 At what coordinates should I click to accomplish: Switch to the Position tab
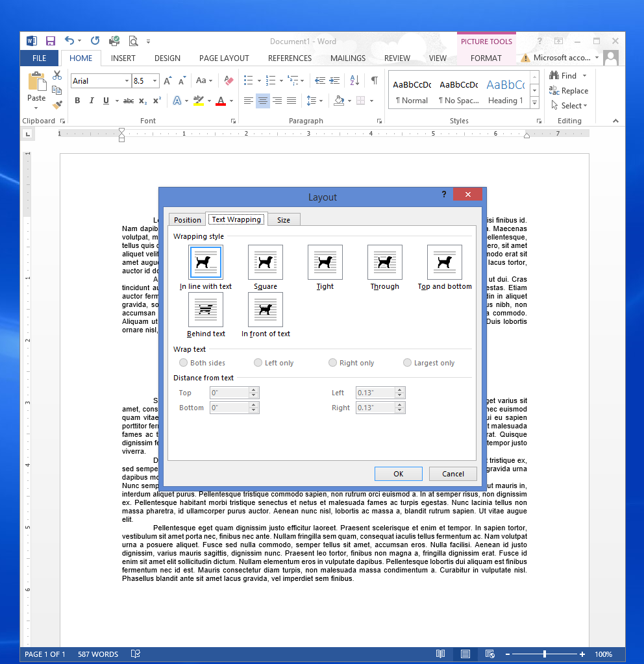click(x=187, y=220)
